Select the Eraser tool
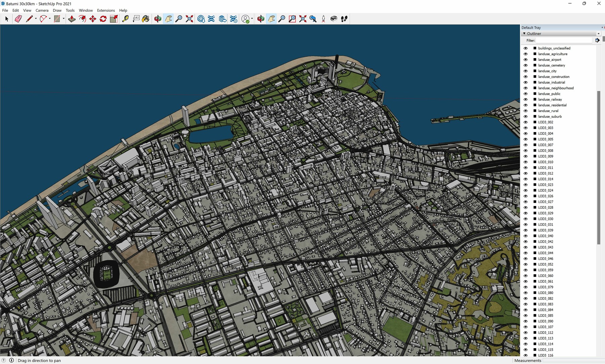 18,19
